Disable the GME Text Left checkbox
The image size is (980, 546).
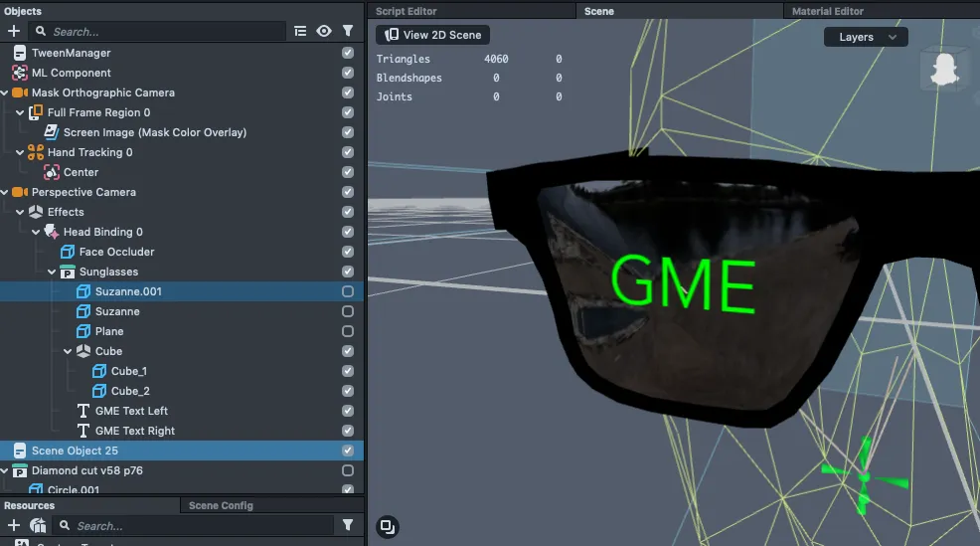[x=348, y=411]
